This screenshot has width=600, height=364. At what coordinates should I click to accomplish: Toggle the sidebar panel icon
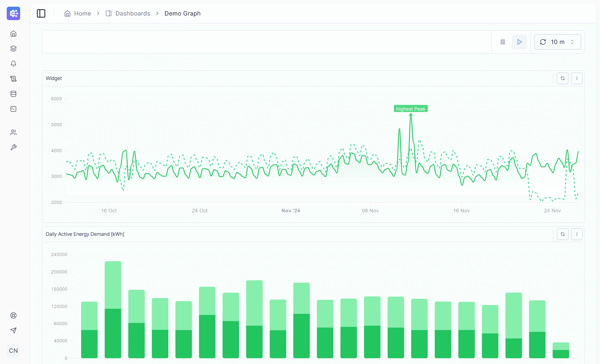41,13
